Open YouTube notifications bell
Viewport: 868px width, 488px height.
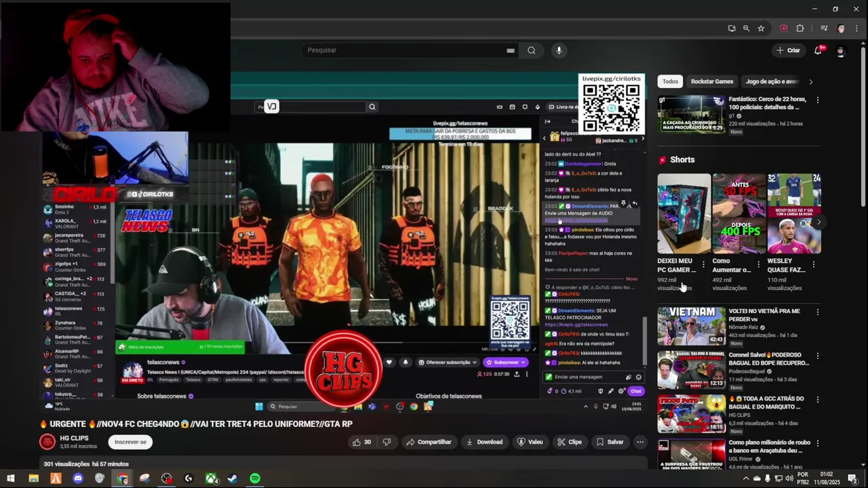[x=818, y=50]
